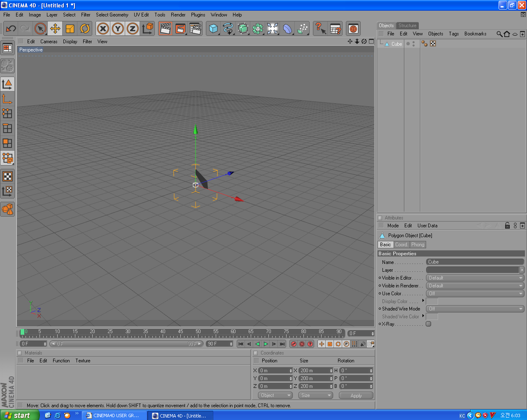Click the viewport rotate camera icon
Screen dimensions: 527x420
click(364, 41)
